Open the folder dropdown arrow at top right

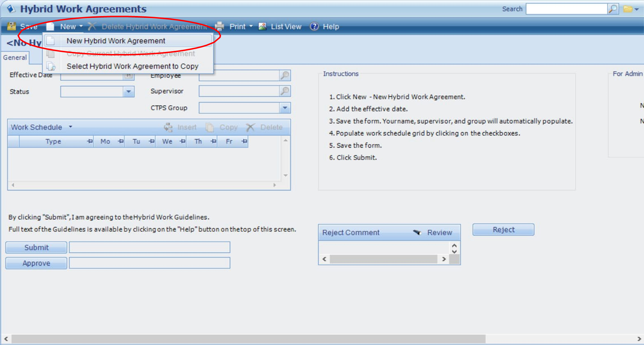(x=636, y=9)
